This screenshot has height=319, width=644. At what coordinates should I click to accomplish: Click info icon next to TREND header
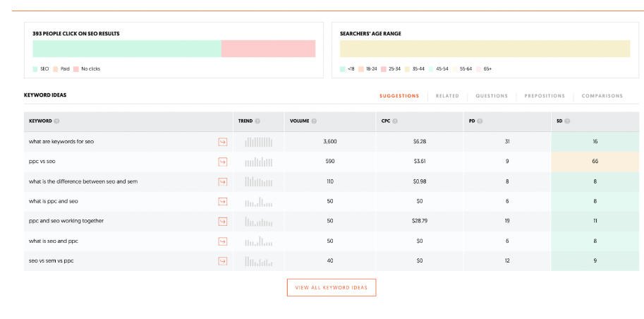tap(257, 121)
